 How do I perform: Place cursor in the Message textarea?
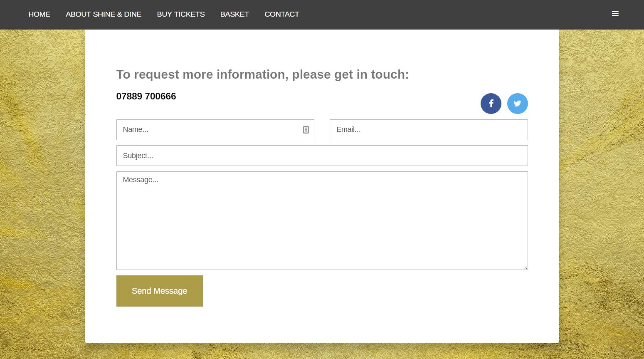322,220
